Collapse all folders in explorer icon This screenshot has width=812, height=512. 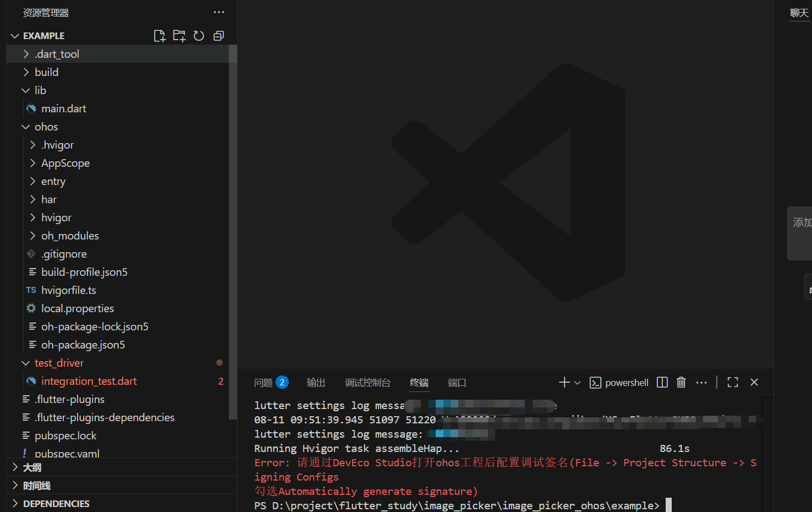click(x=218, y=36)
